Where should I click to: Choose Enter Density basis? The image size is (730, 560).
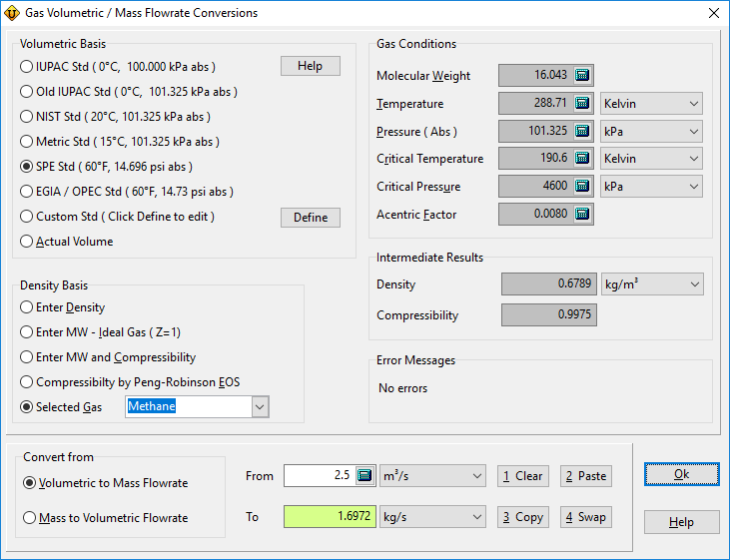tap(63, 307)
